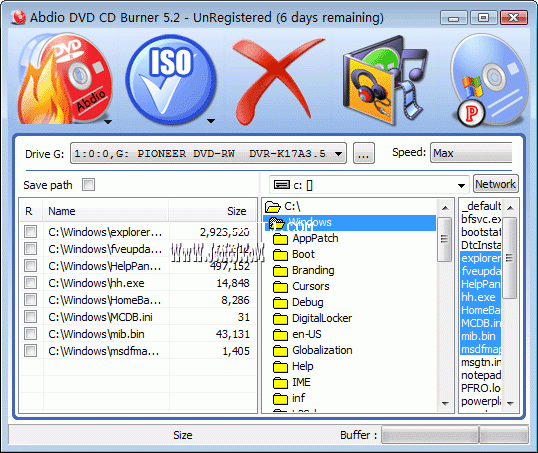The width and height of the screenshot is (538, 453).
Task: Toggle the Save path checkbox
Action: click(x=89, y=185)
